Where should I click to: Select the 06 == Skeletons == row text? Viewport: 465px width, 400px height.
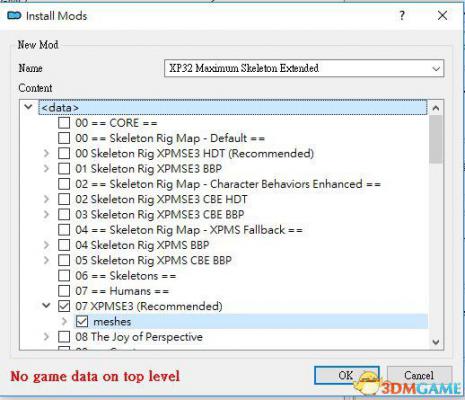(125, 276)
